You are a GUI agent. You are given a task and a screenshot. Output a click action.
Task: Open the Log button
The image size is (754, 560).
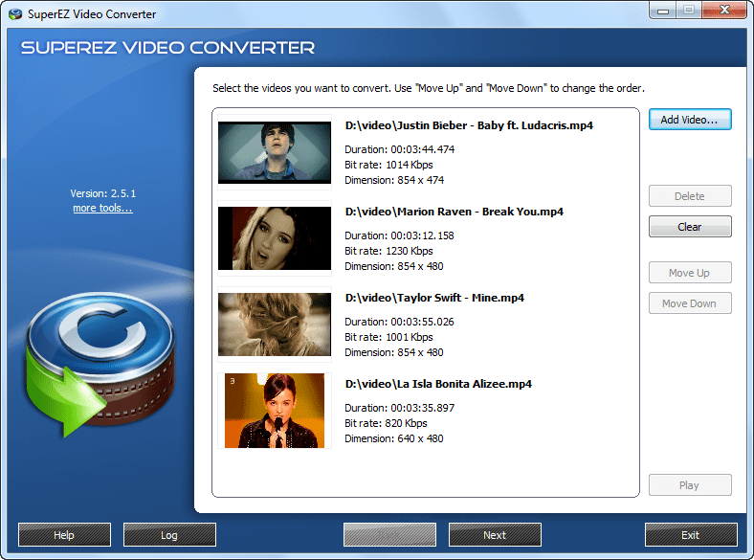pyautogui.click(x=169, y=535)
